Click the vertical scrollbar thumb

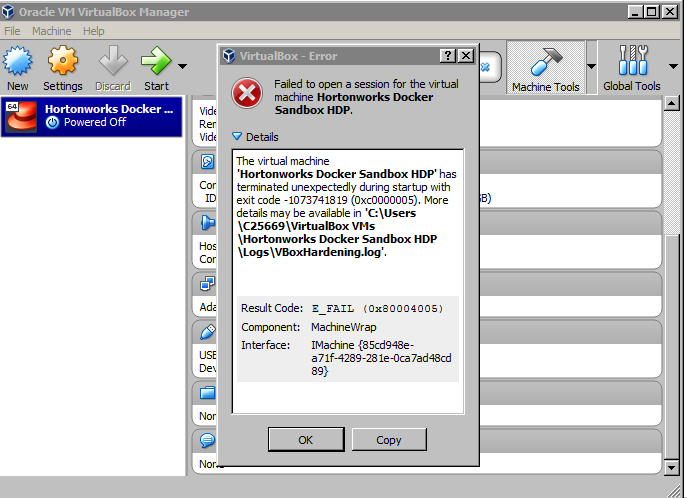click(672, 346)
